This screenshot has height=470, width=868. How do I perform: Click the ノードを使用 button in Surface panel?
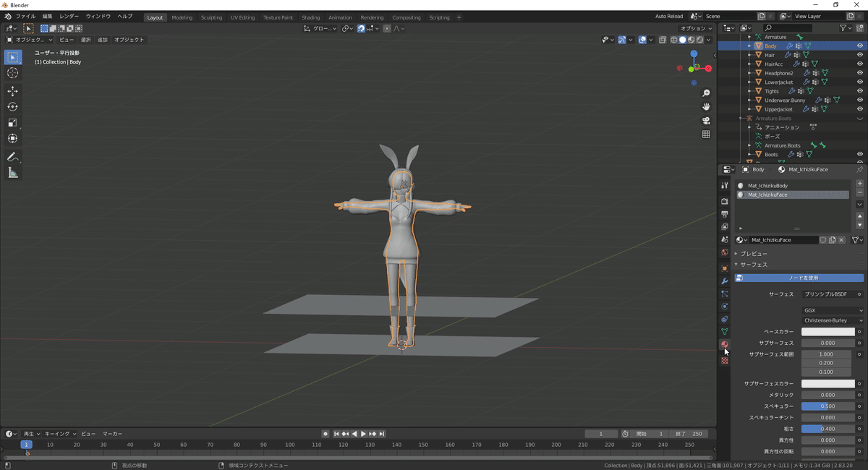(x=803, y=278)
